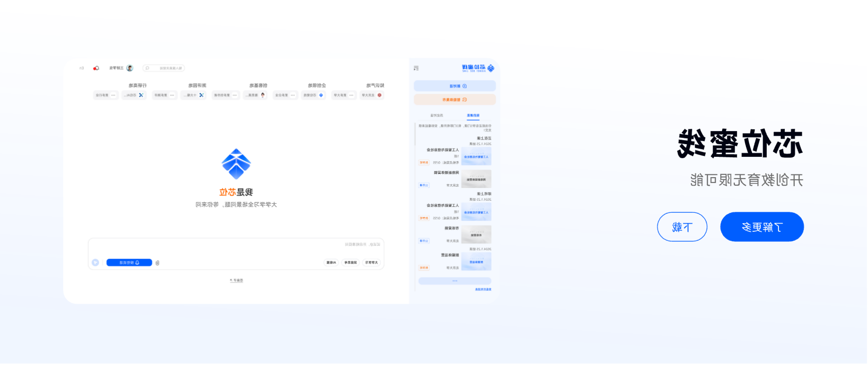This screenshot has height=366, width=868.
Task: Open the orange 智能体集市 button
Action: click(455, 99)
